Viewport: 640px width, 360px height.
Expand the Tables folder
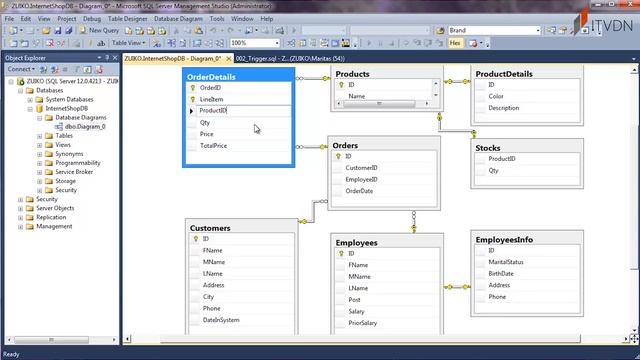(x=40, y=136)
